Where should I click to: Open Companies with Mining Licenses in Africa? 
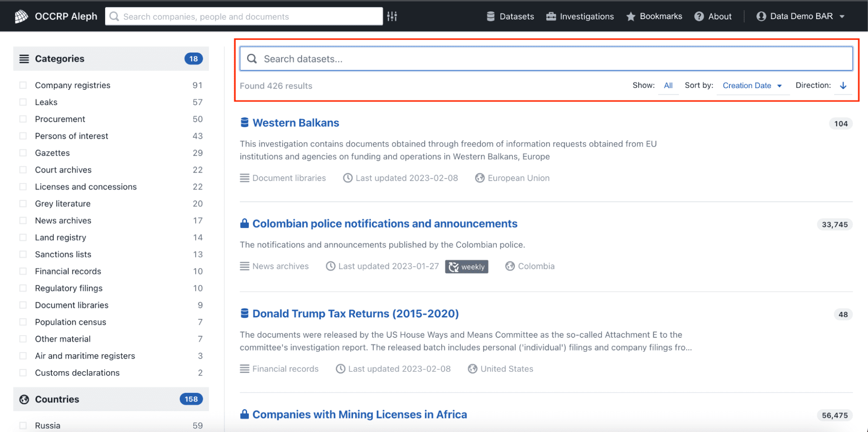click(360, 414)
